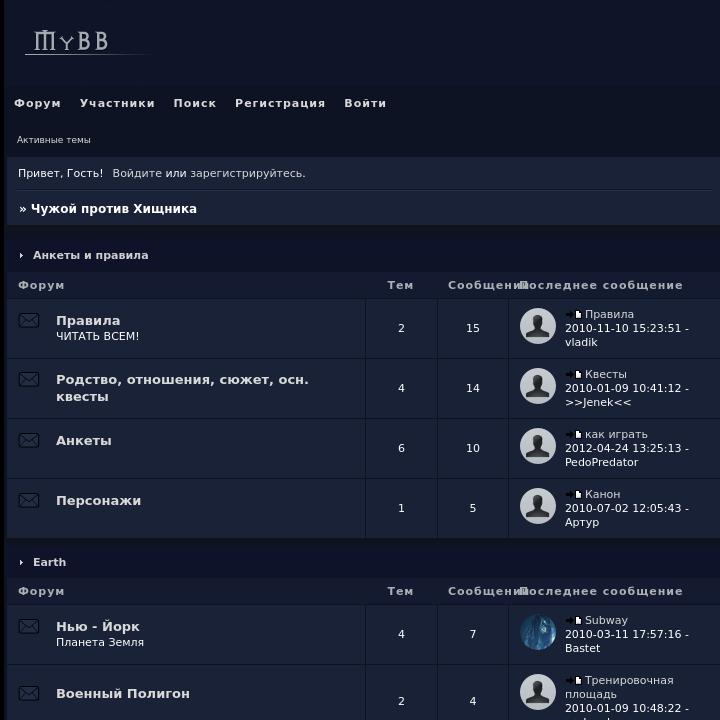Screen dimensions: 720x720
Task: Collapse the Анкеты и правила category arrow
Action: point(21,255)
